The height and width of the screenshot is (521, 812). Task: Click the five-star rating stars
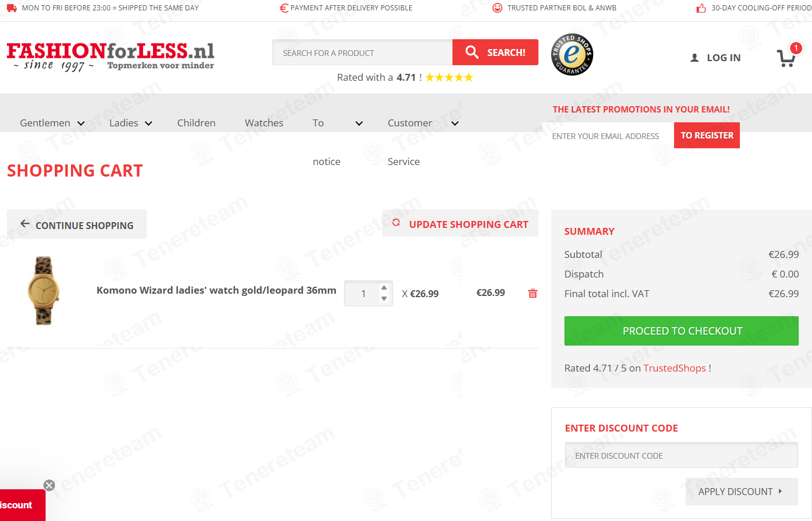coord(450,77)
